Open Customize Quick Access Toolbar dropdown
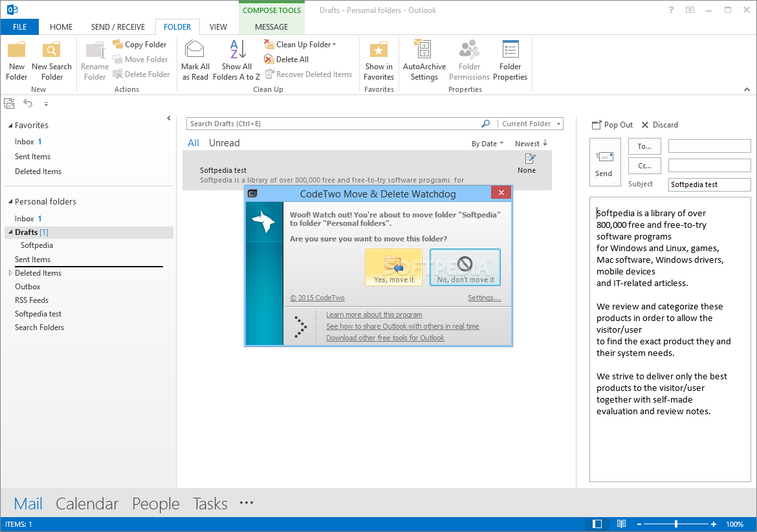Image resolution: width=757 pixels, height=532 pixels. tap(46, 104)
